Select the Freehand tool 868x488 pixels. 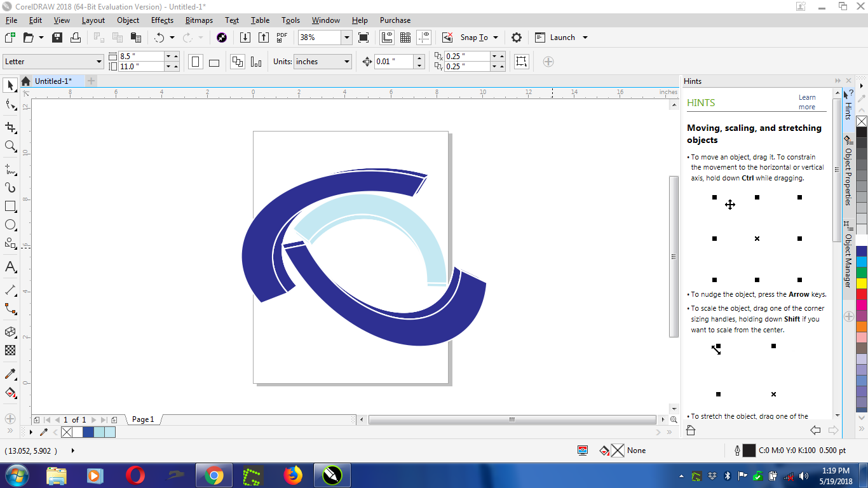point(10,170)
